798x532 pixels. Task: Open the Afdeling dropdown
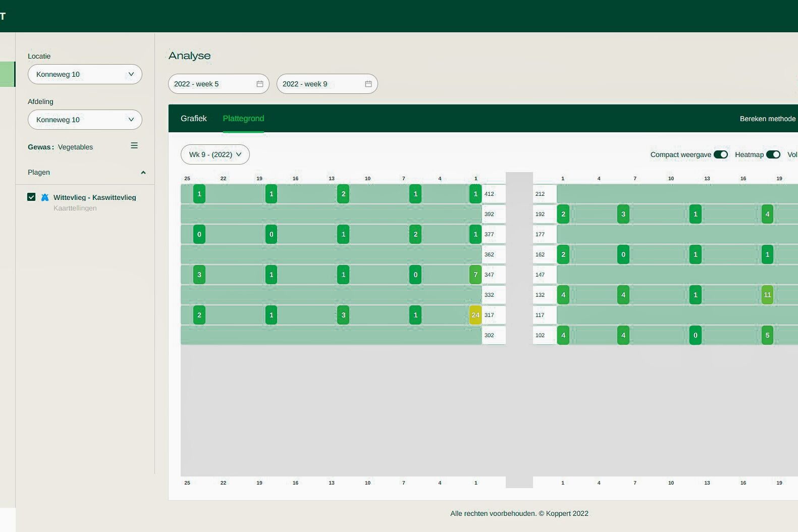(85, 120)
